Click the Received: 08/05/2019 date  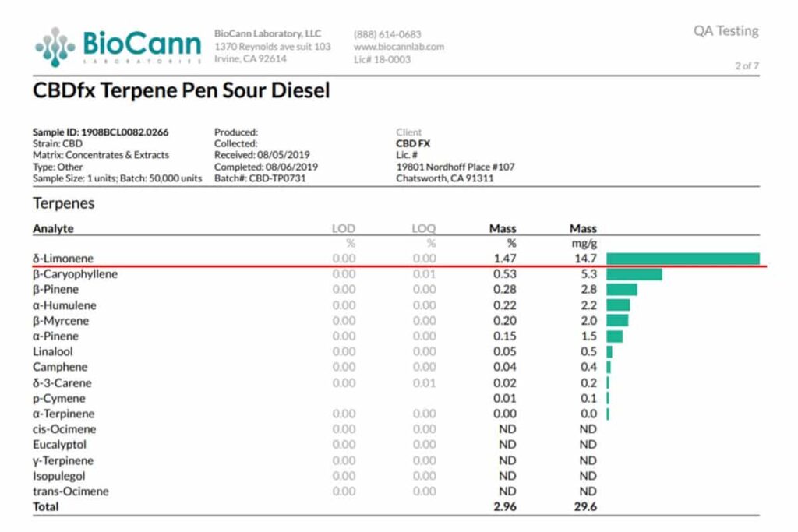point(262,155)
